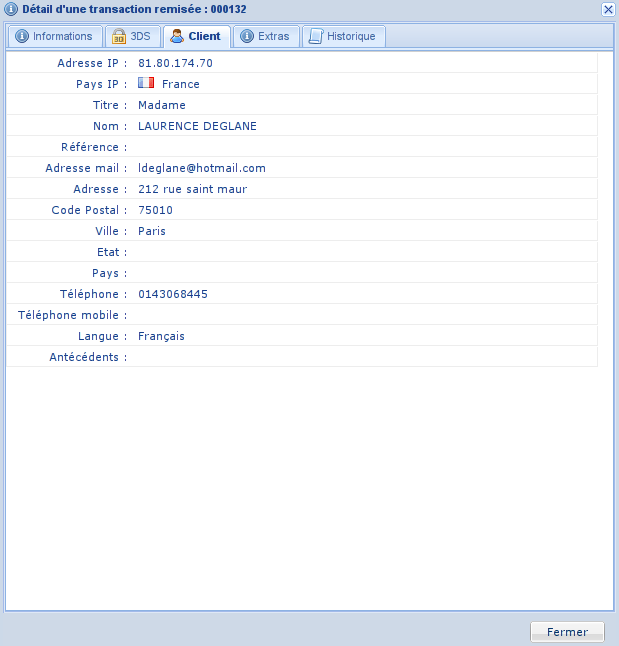
Task: Click the Ville value Paris
Action: pos(152,231)
